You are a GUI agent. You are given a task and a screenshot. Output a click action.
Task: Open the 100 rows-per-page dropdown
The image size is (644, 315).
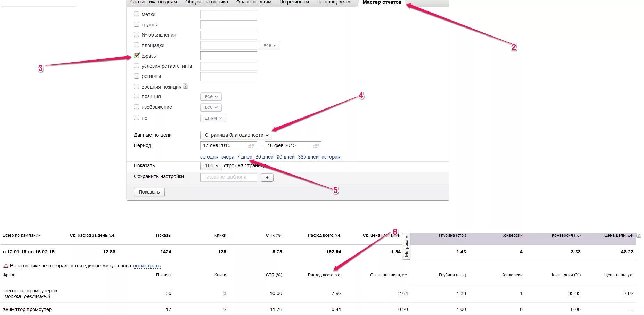point(211,166)
